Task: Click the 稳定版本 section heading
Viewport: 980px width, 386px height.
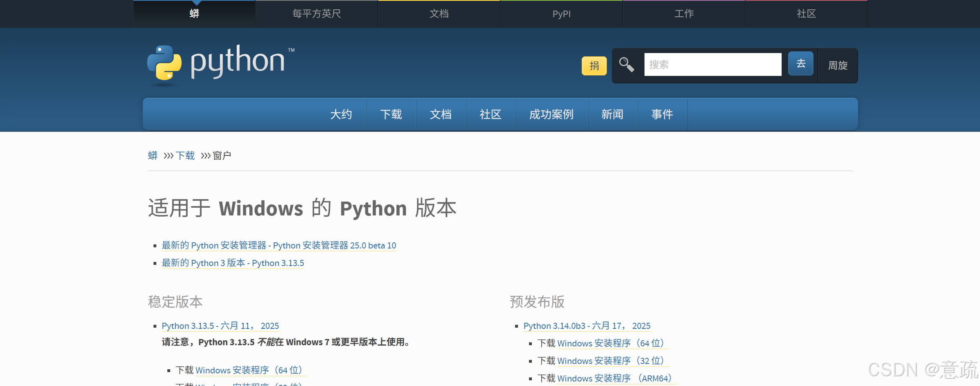Action: [x=175, y=302]
